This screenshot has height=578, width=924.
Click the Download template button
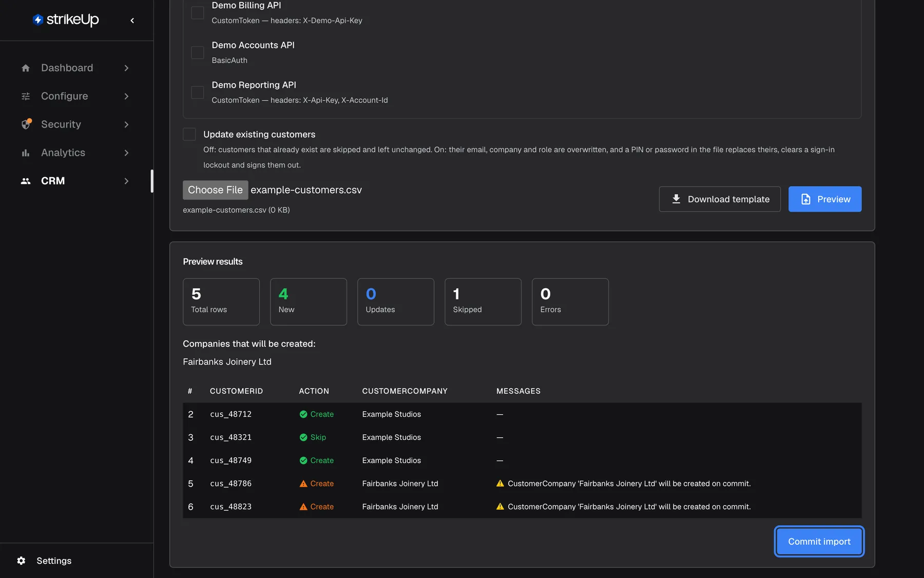720,199
